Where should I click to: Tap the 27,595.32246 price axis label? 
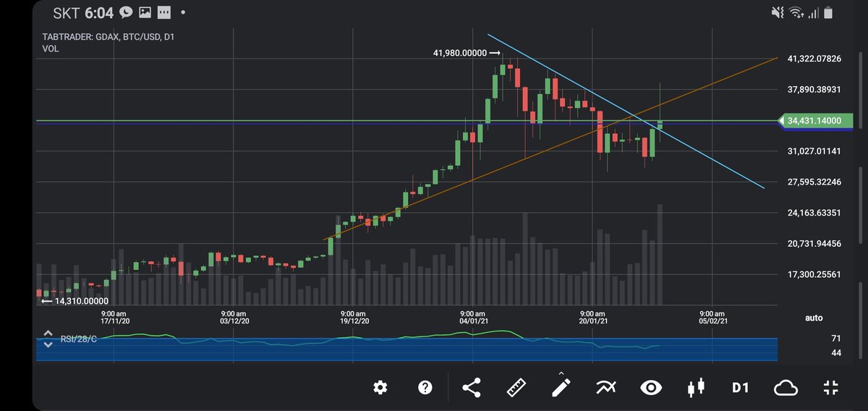(x=814, y=182)
